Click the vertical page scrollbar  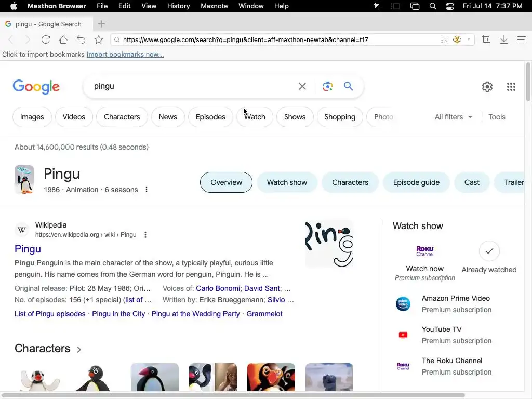(528, 82)
